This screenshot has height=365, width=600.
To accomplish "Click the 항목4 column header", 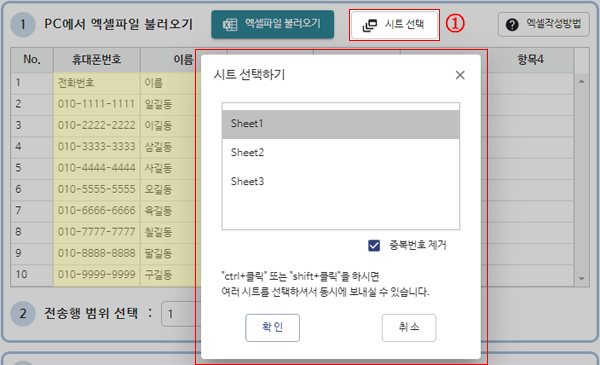I will click(530, 60).
